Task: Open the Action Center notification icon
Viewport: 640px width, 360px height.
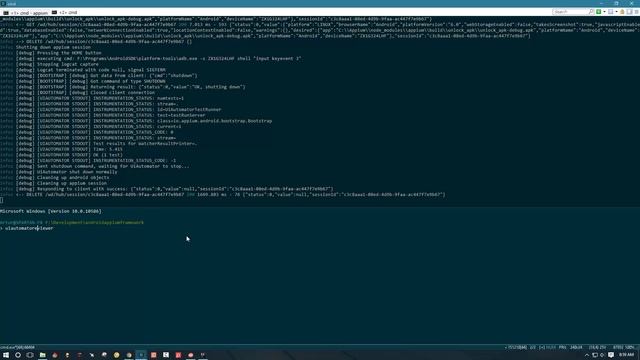Action: (x=611, y=355)
